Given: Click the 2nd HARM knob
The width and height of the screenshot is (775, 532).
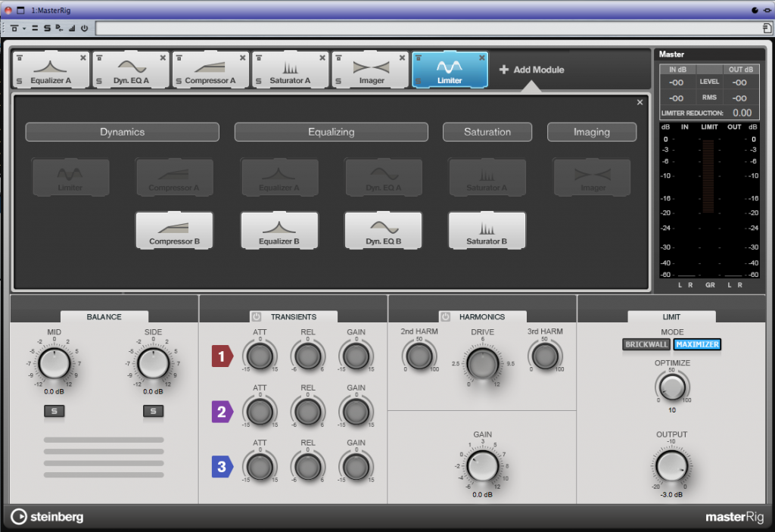Looking at the screenshot, I should (x=419, y=356).
